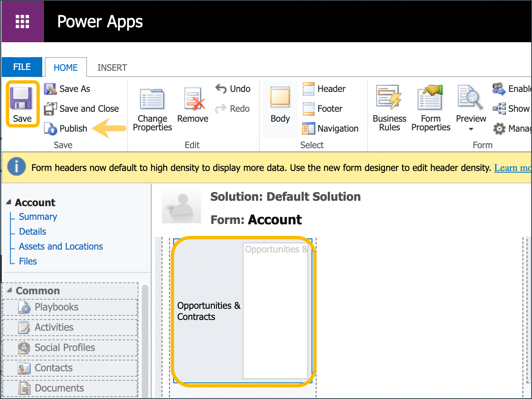Click the account placeholder avatar image
Viewport: 532px width, 399px height.
[x=181, y=205]
